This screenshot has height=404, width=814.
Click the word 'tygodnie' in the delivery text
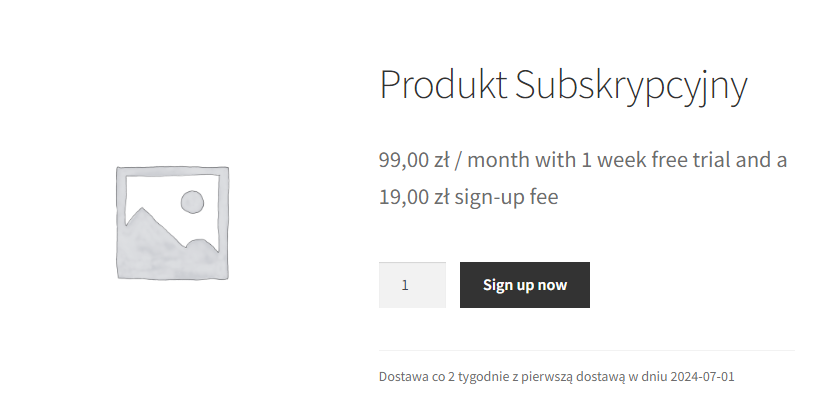coord(483,376)
